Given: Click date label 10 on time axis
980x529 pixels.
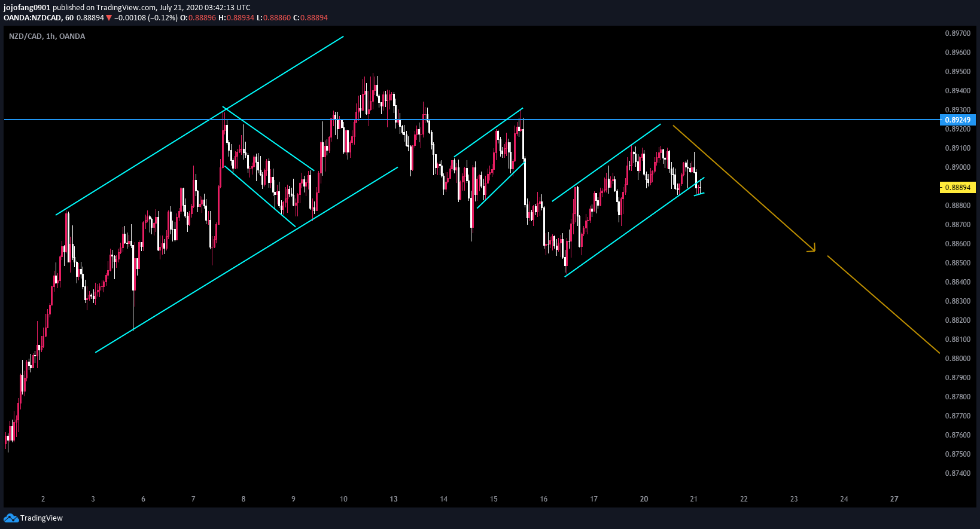Looking at the screenshot, I should [x=343, y=499].
